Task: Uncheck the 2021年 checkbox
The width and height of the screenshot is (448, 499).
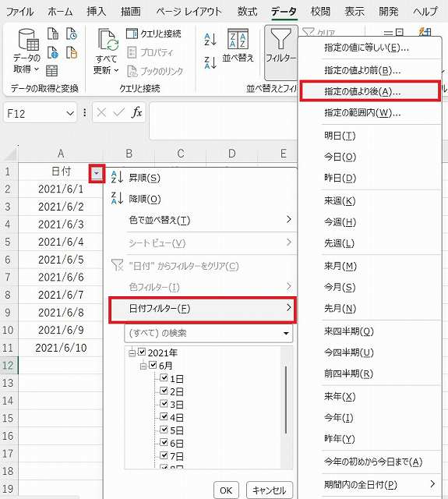Action: [x=142, y=352]
